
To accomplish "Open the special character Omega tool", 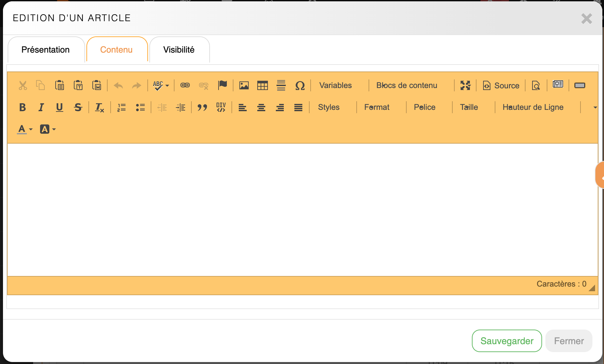I will (300, 85).
